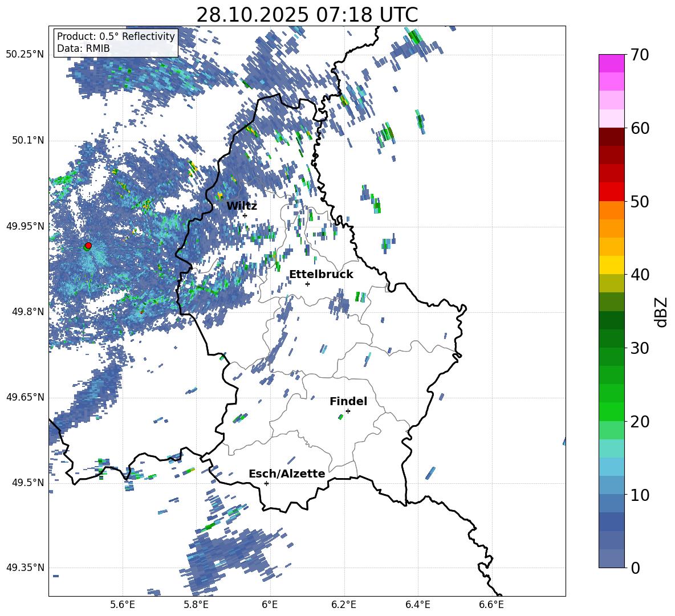This screenshot has height=616, width=675.
Task: Click the 0 value on the colorbar
Action: [x=635, y=568]
